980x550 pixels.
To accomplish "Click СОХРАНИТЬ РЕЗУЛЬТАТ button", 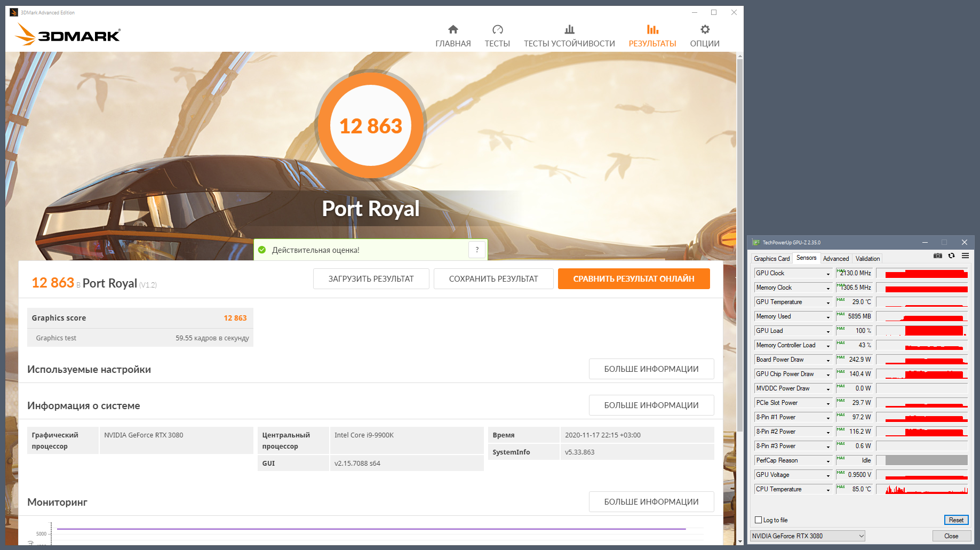I will tap(493, 278).
